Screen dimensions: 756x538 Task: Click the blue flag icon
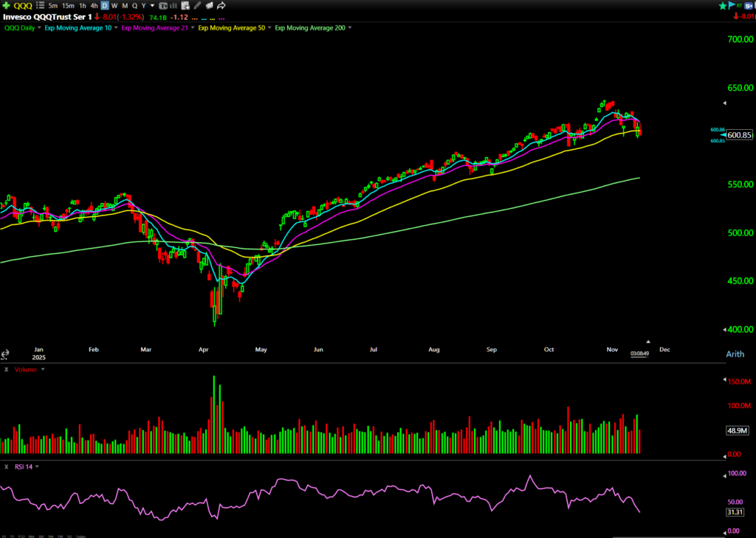732,5
